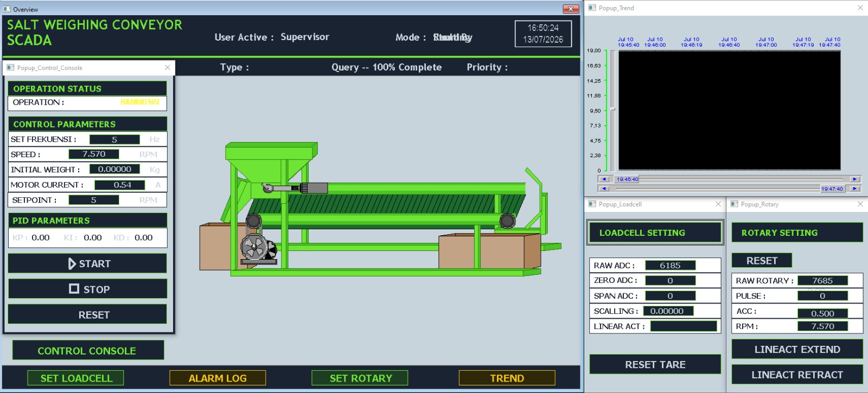The image size is (868, 393).
Task: Click the black trend chart area
Action: click(x=730, y=111)
